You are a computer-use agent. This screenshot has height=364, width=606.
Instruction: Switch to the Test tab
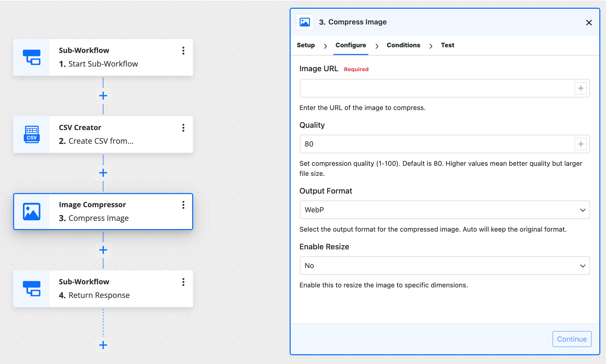pos(448,45)
